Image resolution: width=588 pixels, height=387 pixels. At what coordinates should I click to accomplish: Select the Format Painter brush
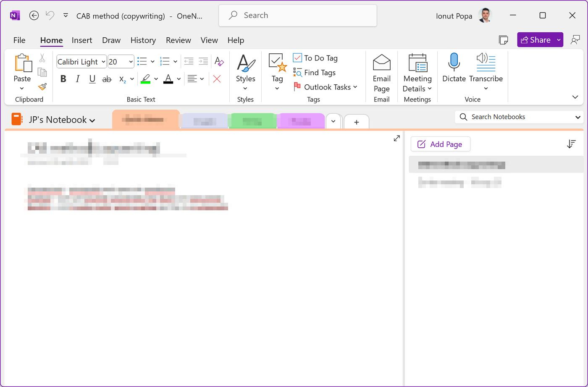pos(42,87)
